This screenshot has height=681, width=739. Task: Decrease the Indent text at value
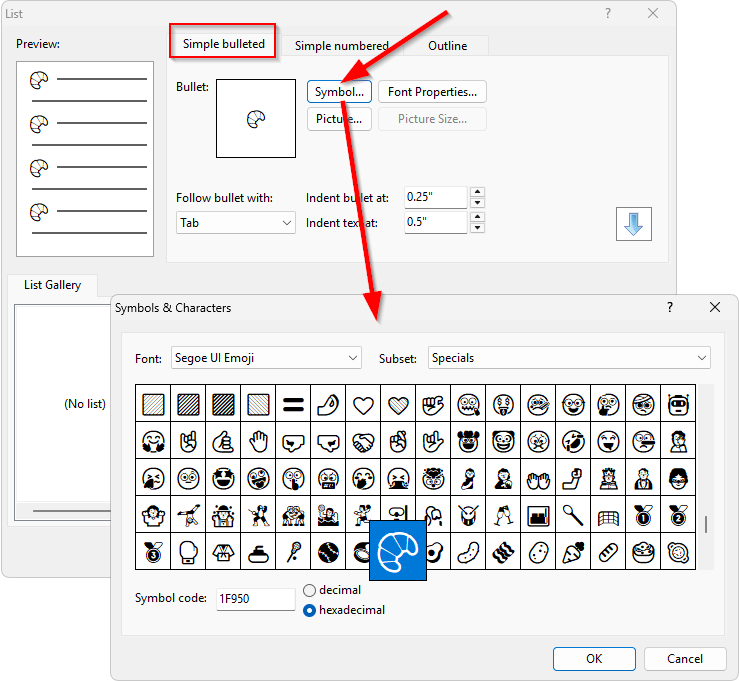pyautogui.click(x=477, y=228)
